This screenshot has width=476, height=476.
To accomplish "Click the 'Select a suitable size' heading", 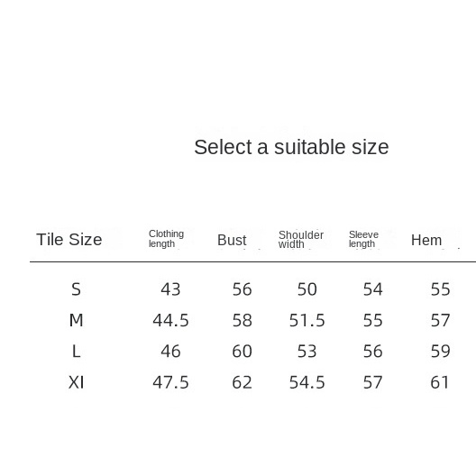I will [x=291, y=147].
